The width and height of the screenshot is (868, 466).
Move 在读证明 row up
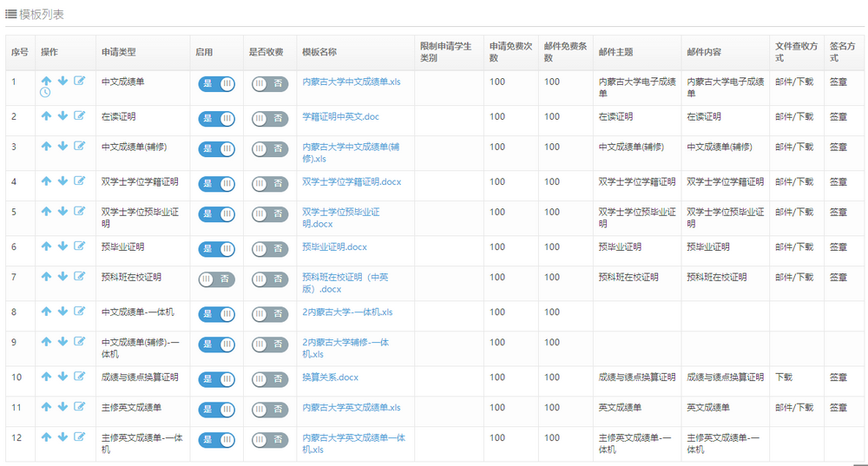[46, 115]
